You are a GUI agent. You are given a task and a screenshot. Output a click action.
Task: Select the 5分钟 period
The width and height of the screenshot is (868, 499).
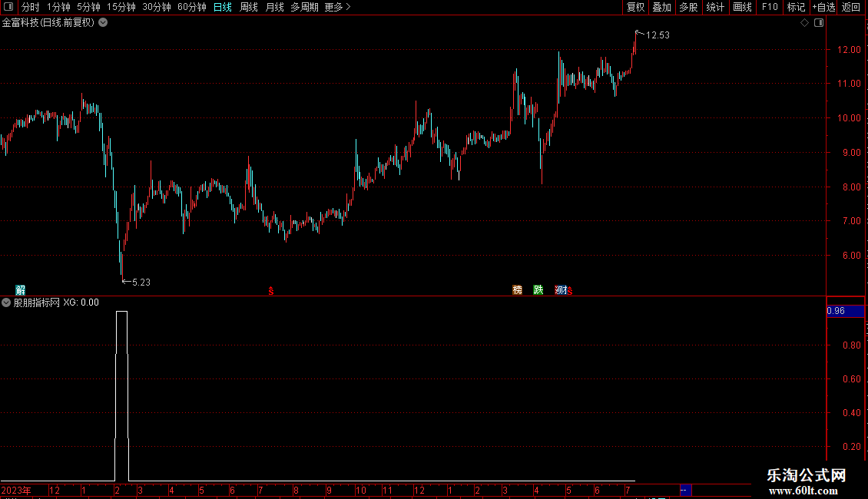[x=88, y=7]
